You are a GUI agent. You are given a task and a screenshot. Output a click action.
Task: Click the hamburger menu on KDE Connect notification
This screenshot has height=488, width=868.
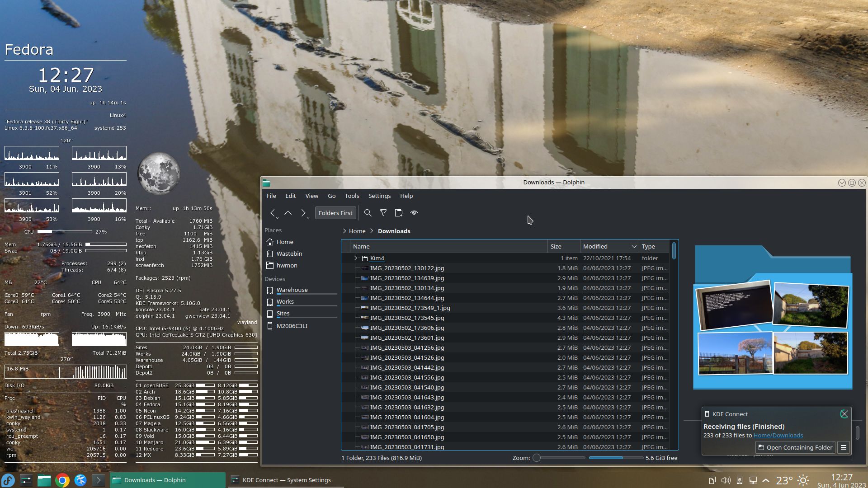pos(843,447)
